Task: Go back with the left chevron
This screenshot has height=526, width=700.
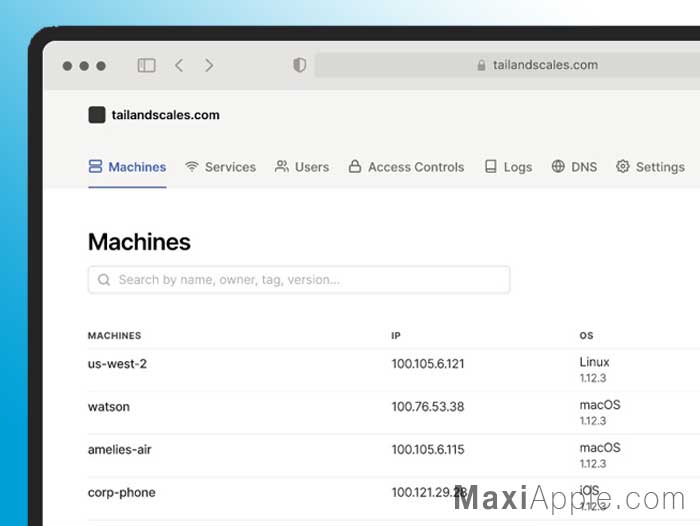Action: pos(179,66)
